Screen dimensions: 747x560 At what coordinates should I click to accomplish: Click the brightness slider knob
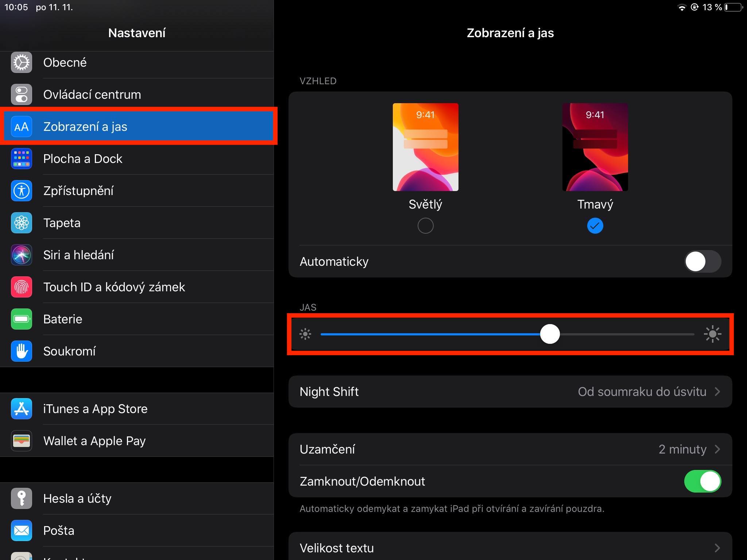coord(550,334)
